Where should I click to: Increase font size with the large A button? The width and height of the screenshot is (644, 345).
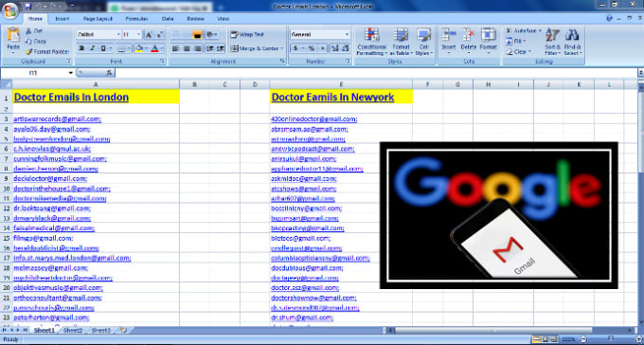(x=149, y=34)
